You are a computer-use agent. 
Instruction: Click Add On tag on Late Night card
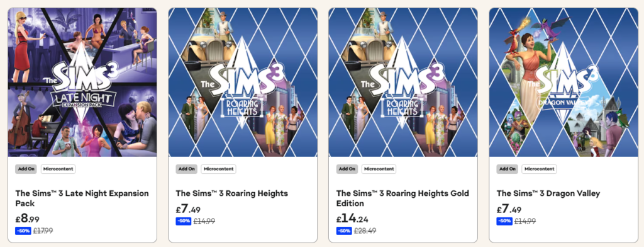point(26,169)
